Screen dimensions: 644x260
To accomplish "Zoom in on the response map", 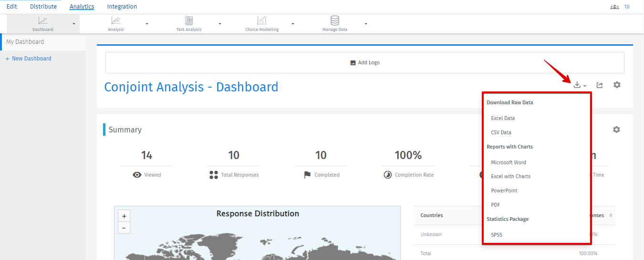I will [124, 216].
